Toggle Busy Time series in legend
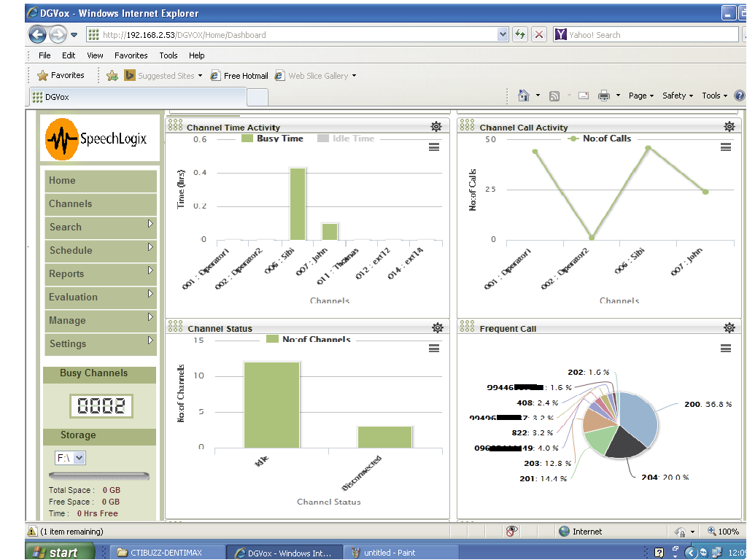Viewport: 747px width, 560px height. point(272,139)
